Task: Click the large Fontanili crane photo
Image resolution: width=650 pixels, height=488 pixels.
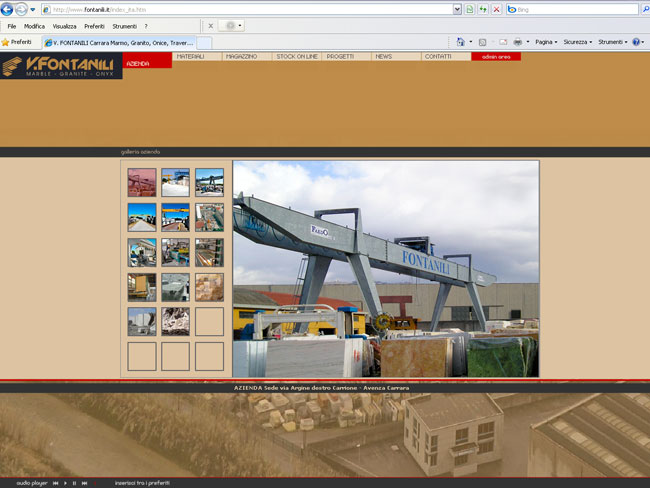Action: click(386, 269)
